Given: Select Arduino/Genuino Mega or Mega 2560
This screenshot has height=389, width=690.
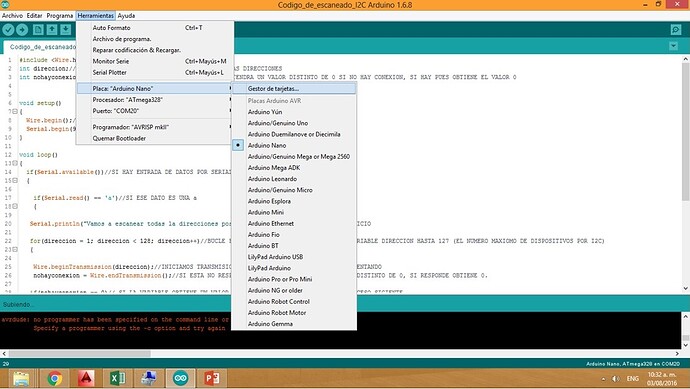Looking at the screenshot, I should [294, 157].
